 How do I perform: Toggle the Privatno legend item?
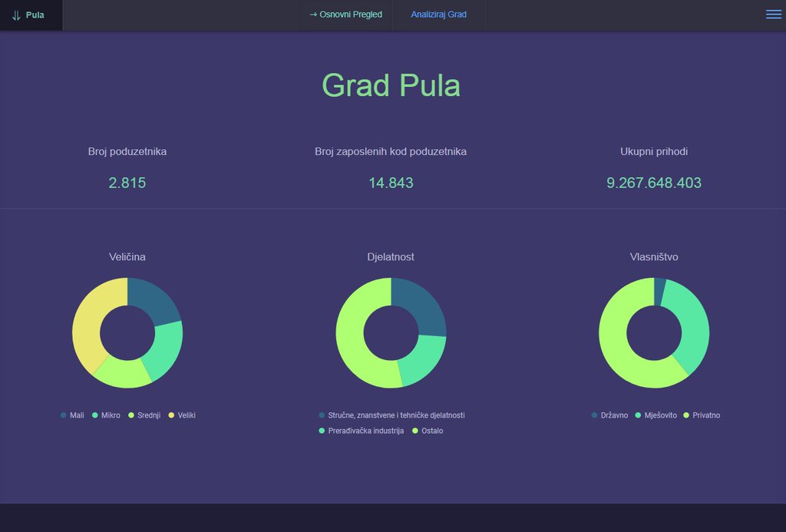(702, 415)
